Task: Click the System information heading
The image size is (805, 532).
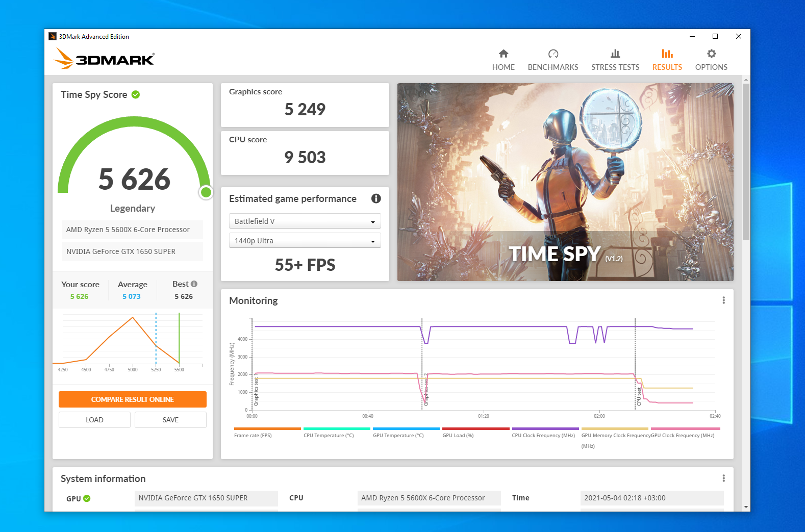Action: (103, 478)
